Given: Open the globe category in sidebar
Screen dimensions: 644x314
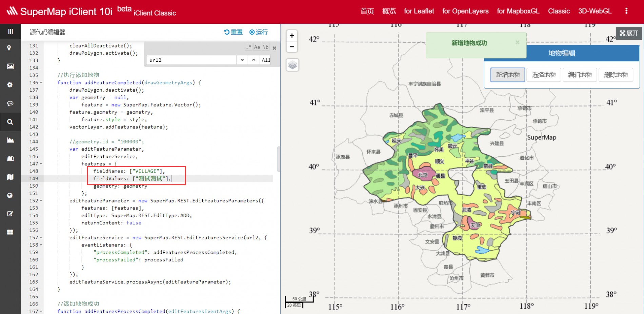Looking at the screenshot, I should [10, 195].
